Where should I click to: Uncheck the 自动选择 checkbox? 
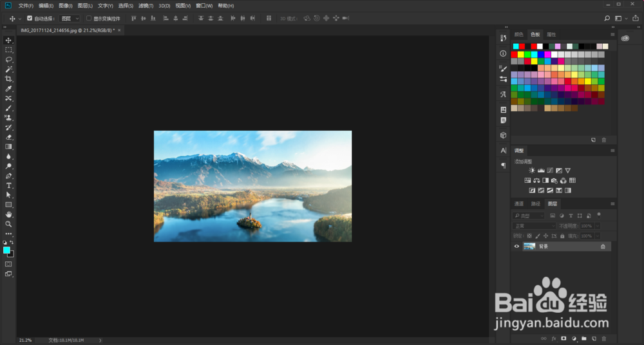30,18
